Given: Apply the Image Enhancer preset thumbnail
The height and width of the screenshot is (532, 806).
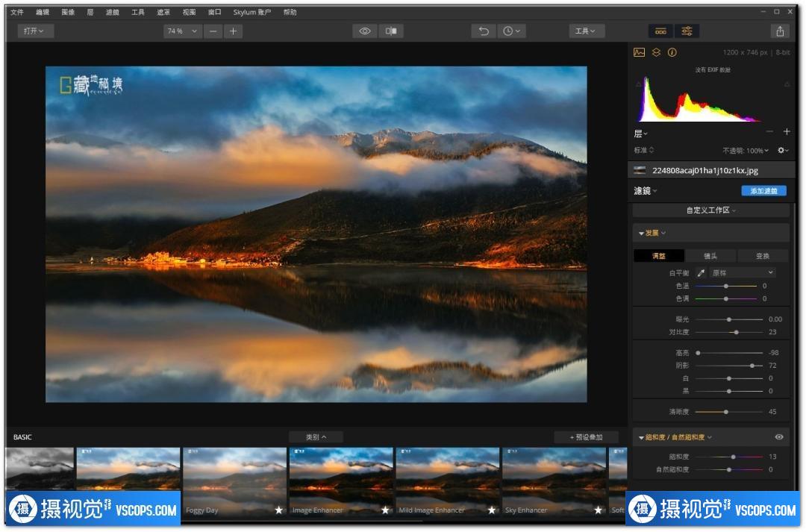Looking at the screenshot, I should coord(341,482).
